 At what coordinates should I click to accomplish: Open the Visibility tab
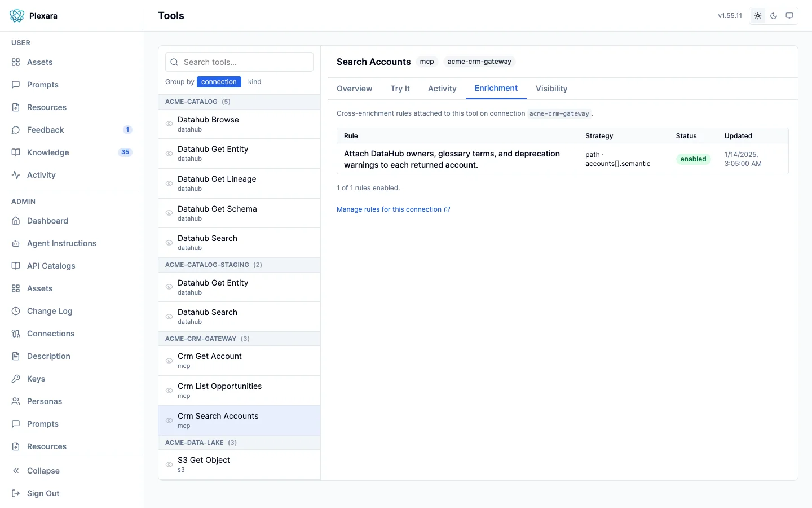click(x=551, y=89)
